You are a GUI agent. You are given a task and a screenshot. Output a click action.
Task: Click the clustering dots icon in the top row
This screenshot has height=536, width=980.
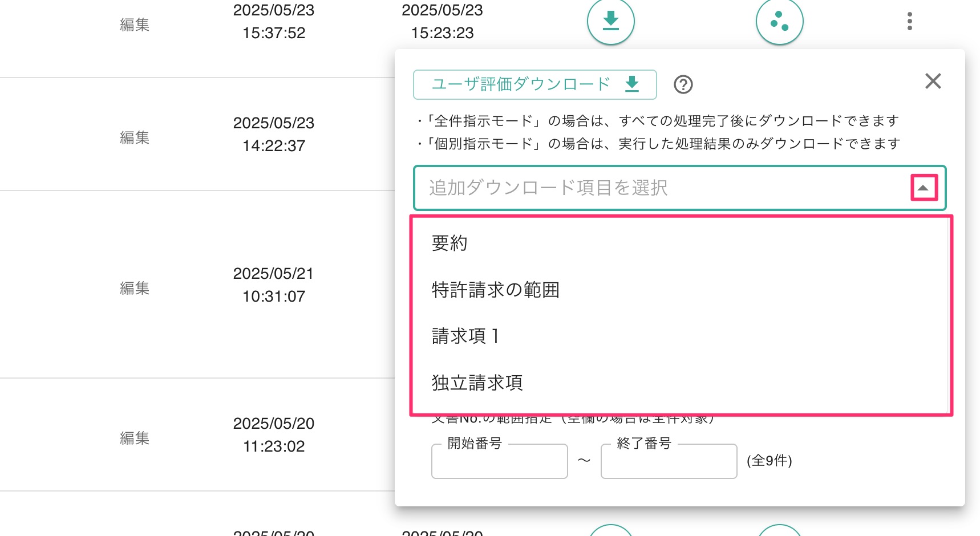point(779,22)
